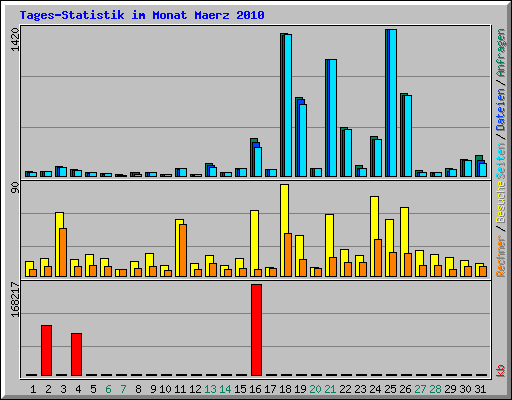Viewport: 512px width, 400px height.
Task: Click the orange hosts bar for day 11
Action: (x=183, y=250)
